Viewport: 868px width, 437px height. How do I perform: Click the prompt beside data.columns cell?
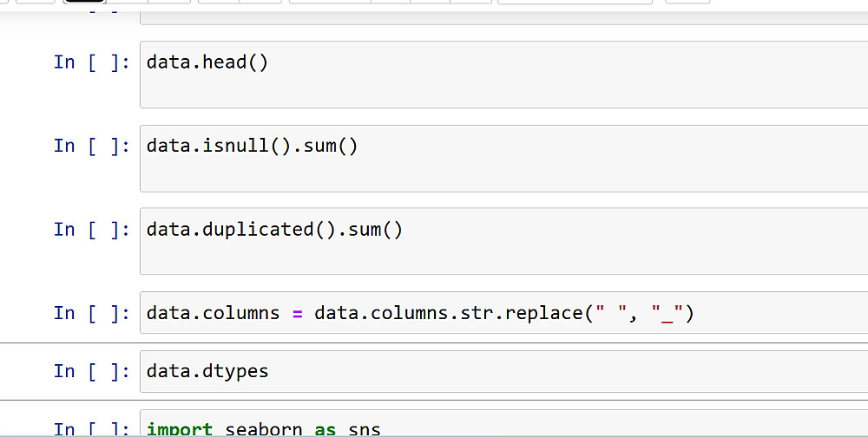click(91, 313)
